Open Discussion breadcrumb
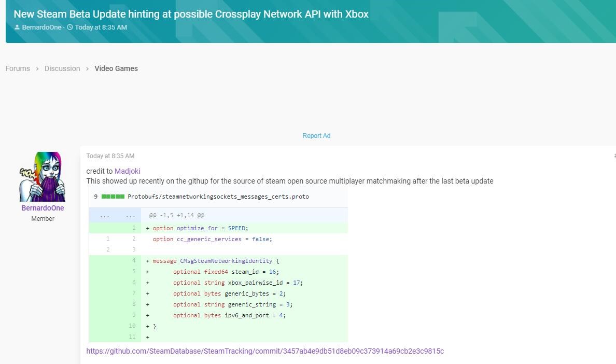 coord(62,68)
